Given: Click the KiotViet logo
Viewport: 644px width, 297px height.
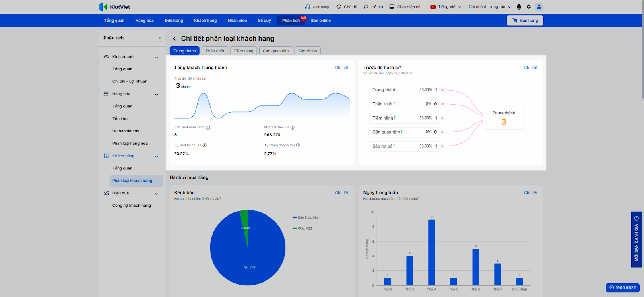Looking at the screenshot, I should (x=114, y=7).
